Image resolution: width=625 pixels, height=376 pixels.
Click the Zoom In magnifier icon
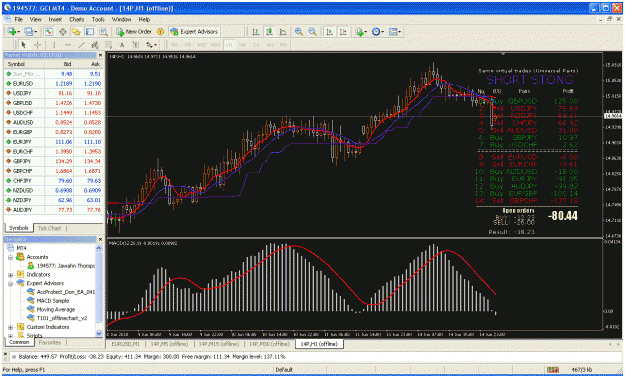pos(299,31)
